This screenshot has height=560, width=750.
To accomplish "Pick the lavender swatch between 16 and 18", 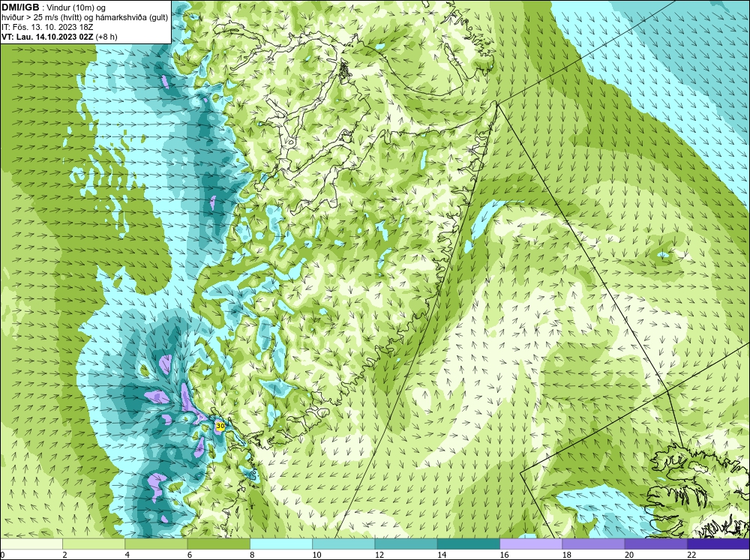I will (x=531, y=544).
